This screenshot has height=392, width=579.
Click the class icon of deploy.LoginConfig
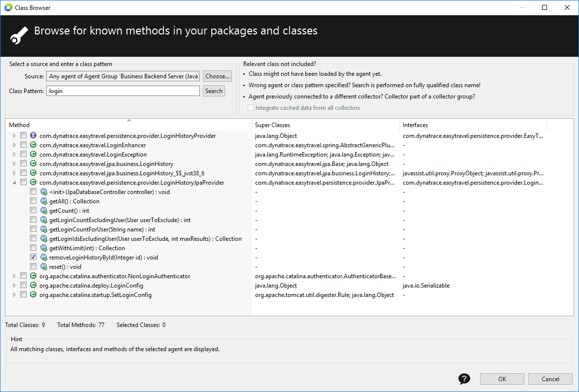pyautogui.click(x=33, y=285)
